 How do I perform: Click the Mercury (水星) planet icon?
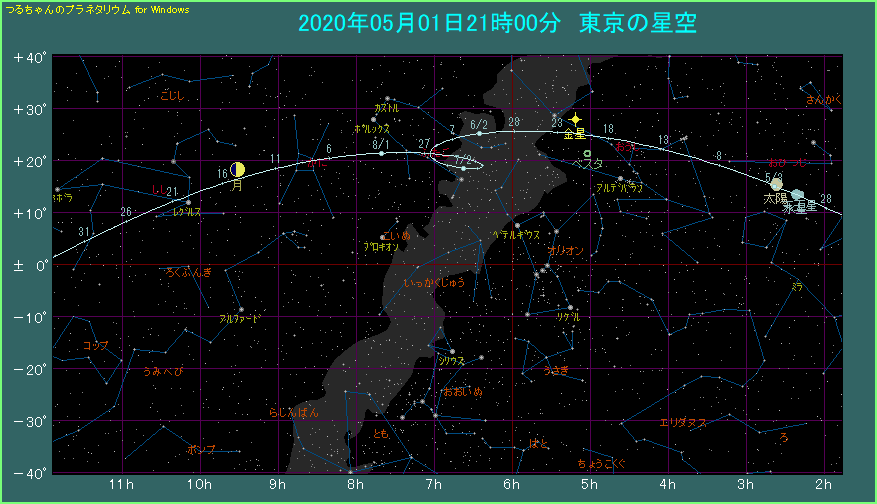[796, 195]
